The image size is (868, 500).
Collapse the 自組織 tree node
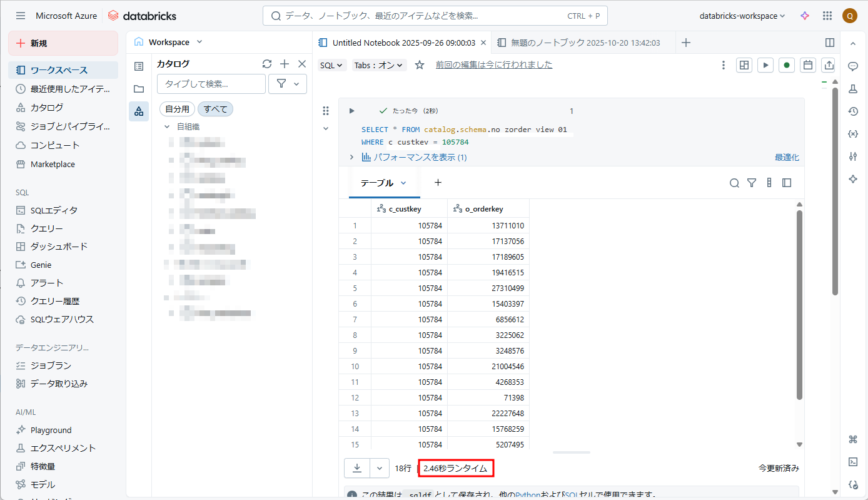(x=167, y=126)
